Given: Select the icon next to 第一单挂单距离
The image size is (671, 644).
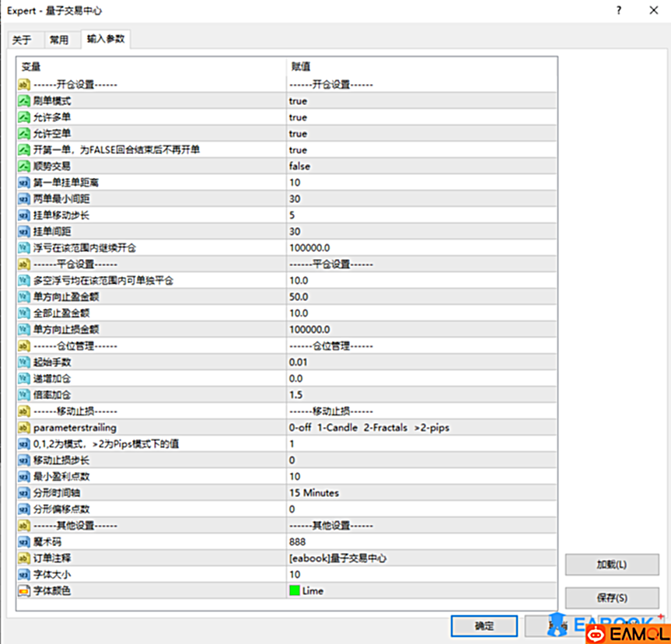Looking at the screenshot, I should tap(24, 182).
